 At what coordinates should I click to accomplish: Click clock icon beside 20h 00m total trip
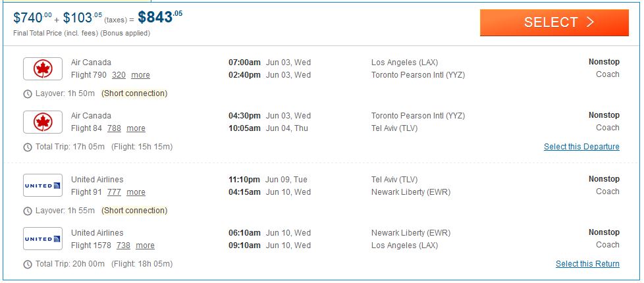(x=28, y=265)
